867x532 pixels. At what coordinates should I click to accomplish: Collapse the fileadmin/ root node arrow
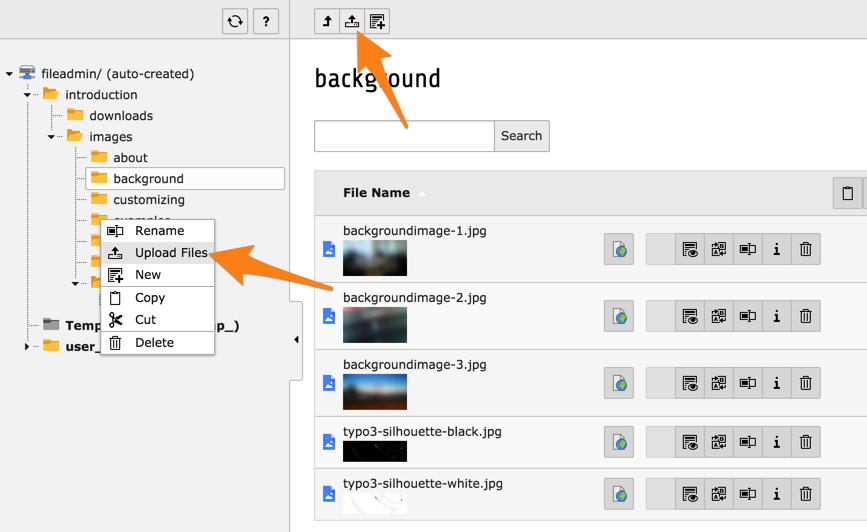[9, 74]
